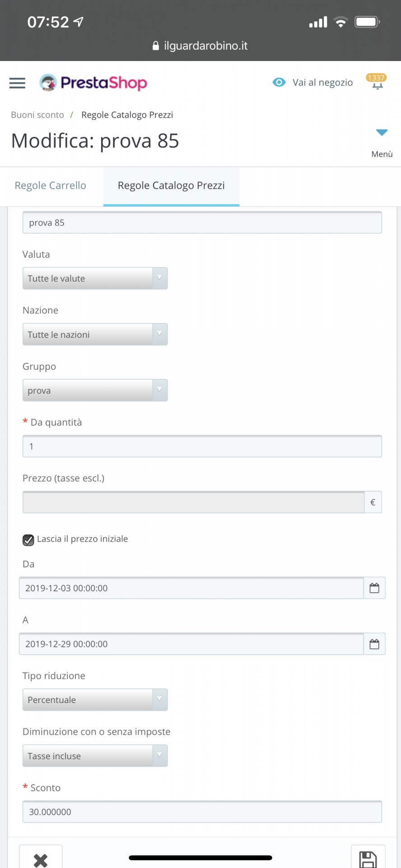The height and width of the screenshot is (868, 401).
Task: Open the Tasse incluse dropdown
Action: point(95,756)
